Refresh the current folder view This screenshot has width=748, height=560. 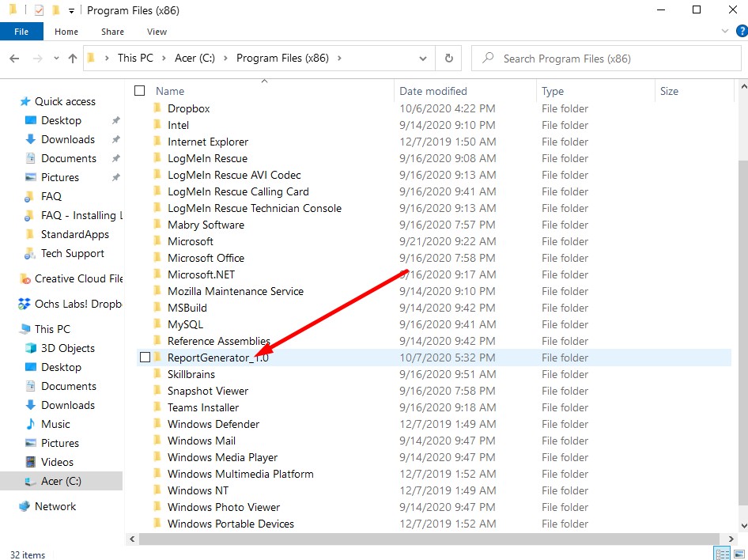pos(449,59)
